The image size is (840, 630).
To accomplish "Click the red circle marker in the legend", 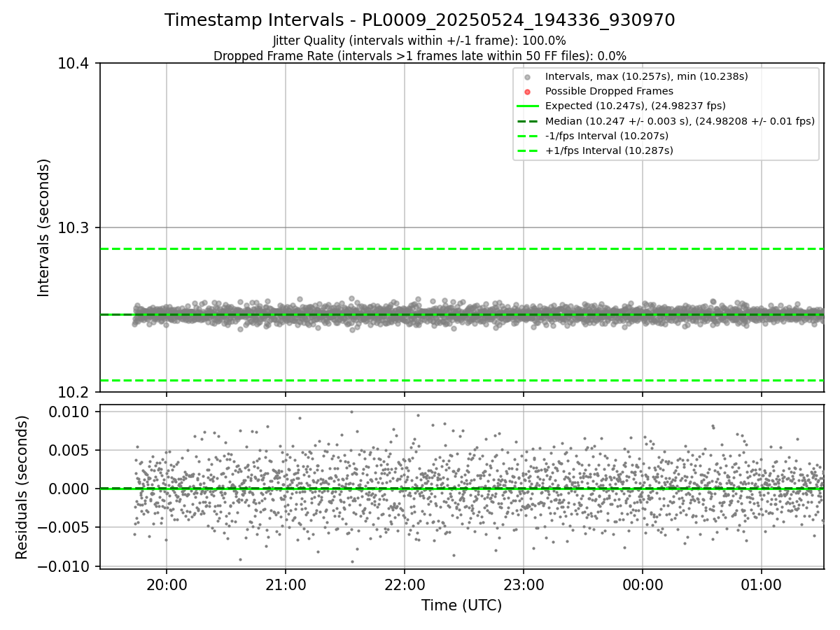I will point(527,92).
